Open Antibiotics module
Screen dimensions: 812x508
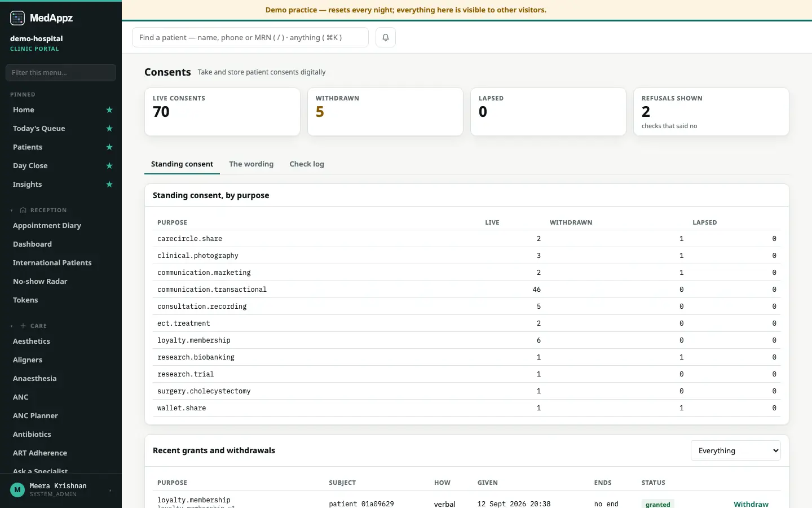[32, 435]
